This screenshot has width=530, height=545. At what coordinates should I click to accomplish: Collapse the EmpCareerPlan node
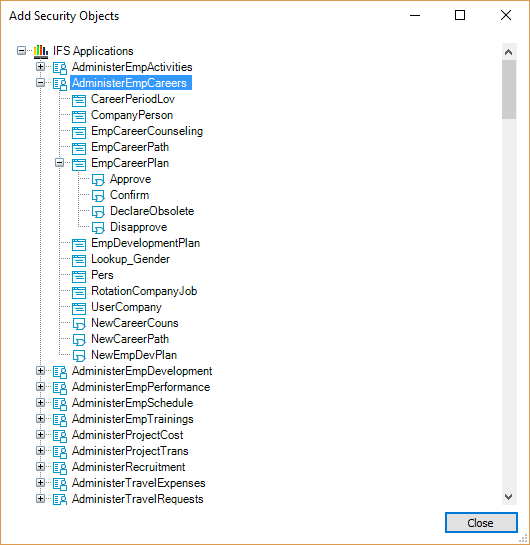click(x=60, y=163)
